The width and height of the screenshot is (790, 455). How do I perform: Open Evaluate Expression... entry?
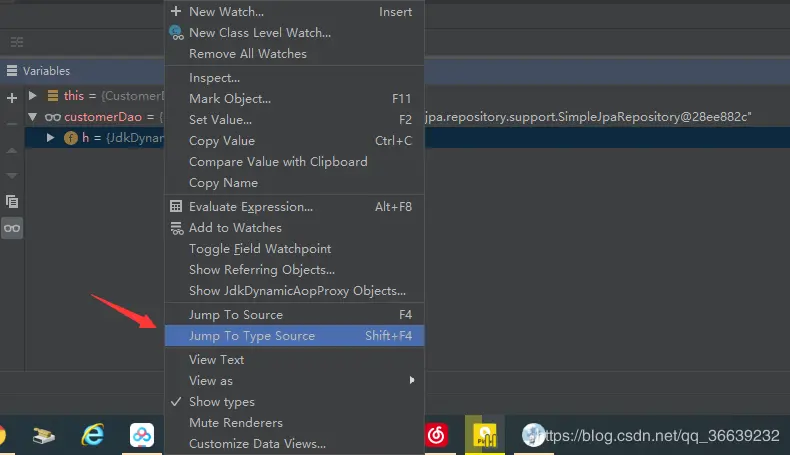294,207
